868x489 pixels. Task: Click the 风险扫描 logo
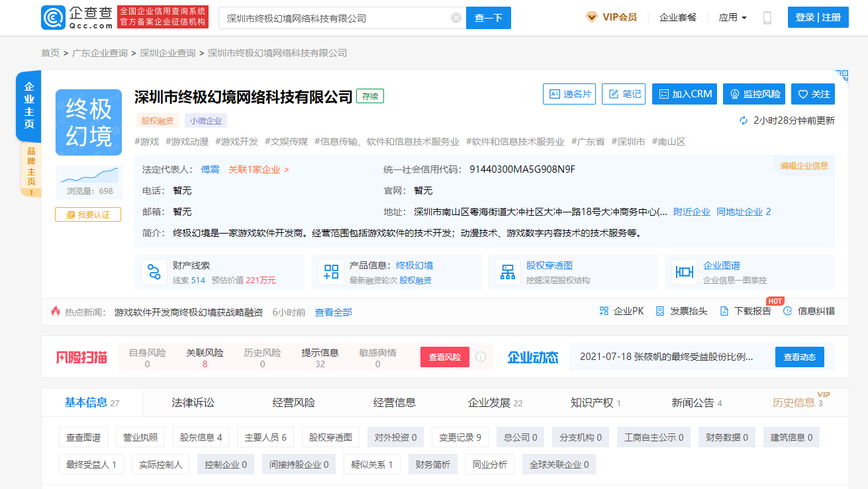pyautogui.click(x=81, y=357)
